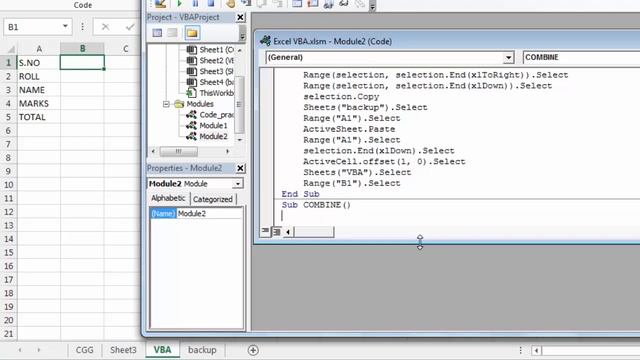This screenshot has width=640, height=360.
Task: Click project tree vertical scrollbar thumb
Action: point(240,104)
